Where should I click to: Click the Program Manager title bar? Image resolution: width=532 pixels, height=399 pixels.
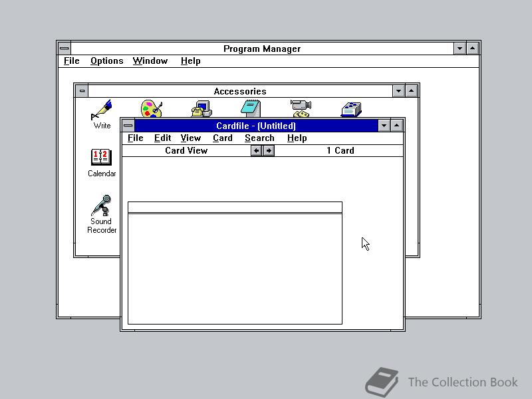pos(262,49)
